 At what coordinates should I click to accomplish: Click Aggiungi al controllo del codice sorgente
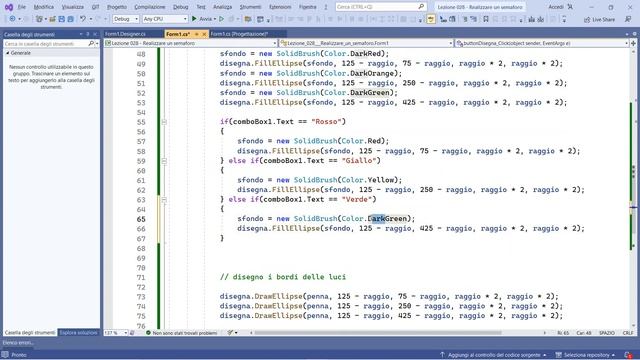(494, 355)
